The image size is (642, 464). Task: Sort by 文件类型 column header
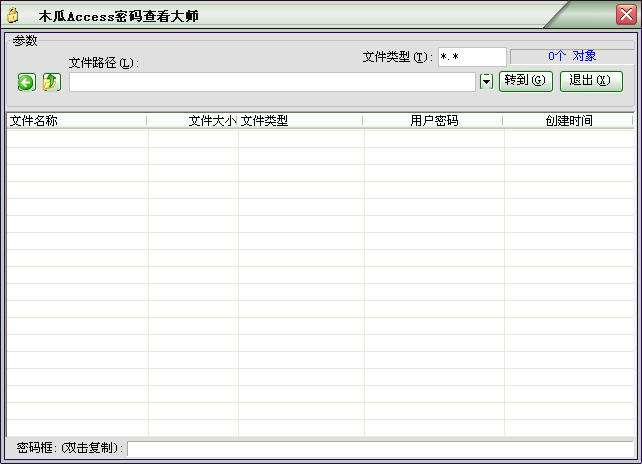click(x=301, y=121)
